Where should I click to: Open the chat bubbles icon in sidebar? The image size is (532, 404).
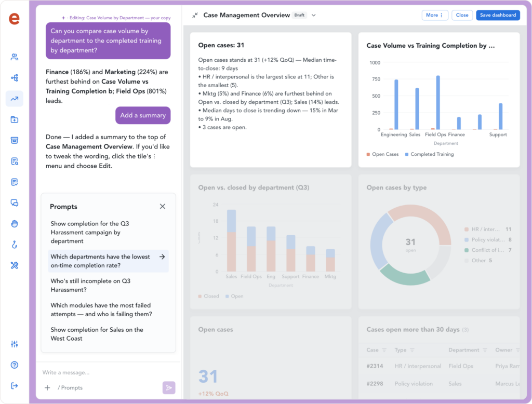(14, 203)
